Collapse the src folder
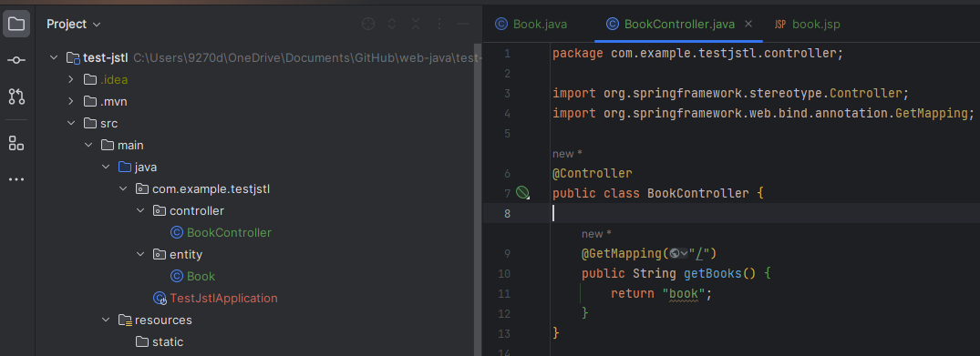 point(70,124)
